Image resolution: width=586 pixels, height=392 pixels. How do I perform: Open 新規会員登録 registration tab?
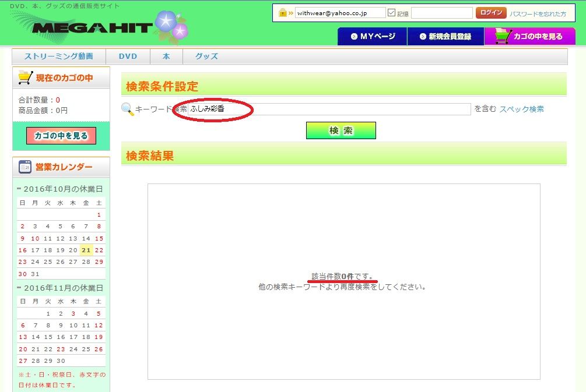(445, 36)
